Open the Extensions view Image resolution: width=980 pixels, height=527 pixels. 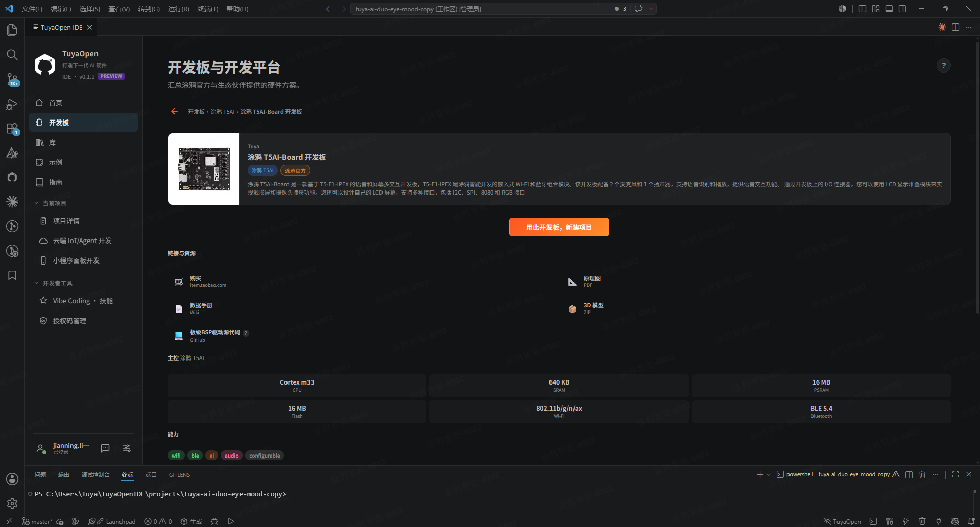(x=12, y=129)
